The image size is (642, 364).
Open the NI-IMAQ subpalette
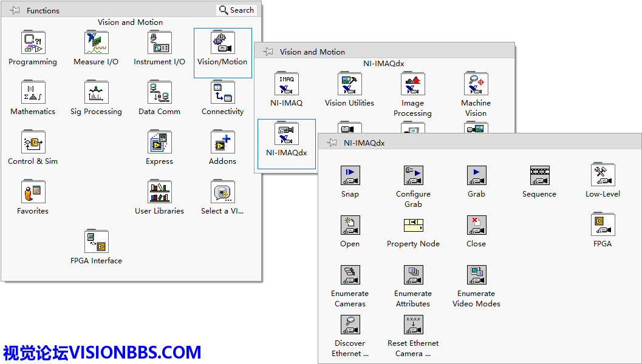pos(286,84)
